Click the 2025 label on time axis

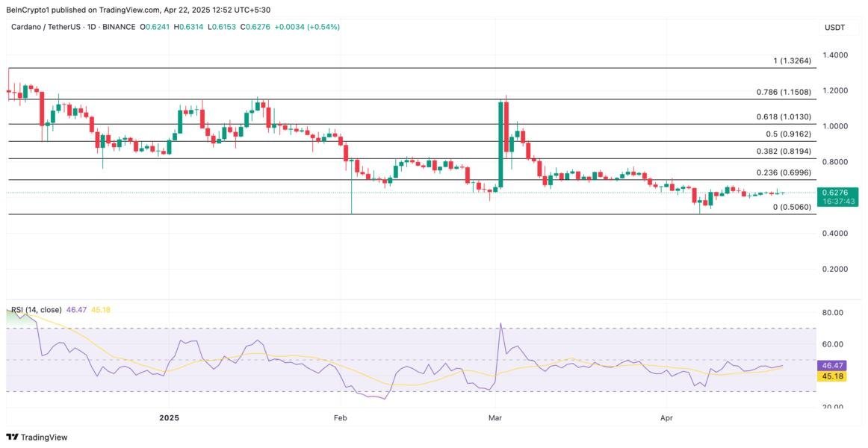pos(170,418)
